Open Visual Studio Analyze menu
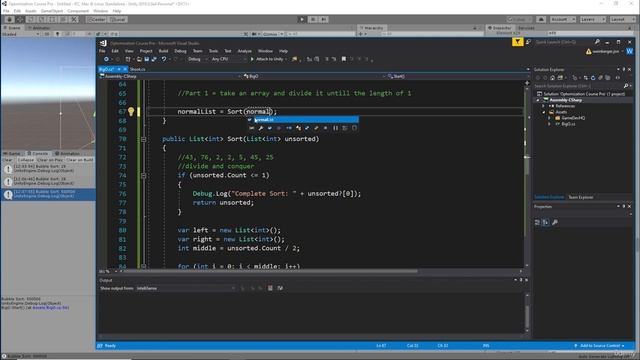This screenshot has height=360, width=640. (244, 51)
